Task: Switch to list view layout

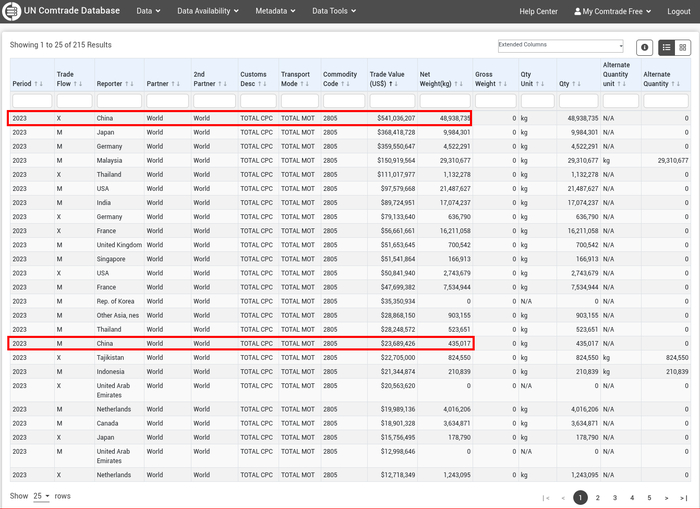Action: click(667, 47)
